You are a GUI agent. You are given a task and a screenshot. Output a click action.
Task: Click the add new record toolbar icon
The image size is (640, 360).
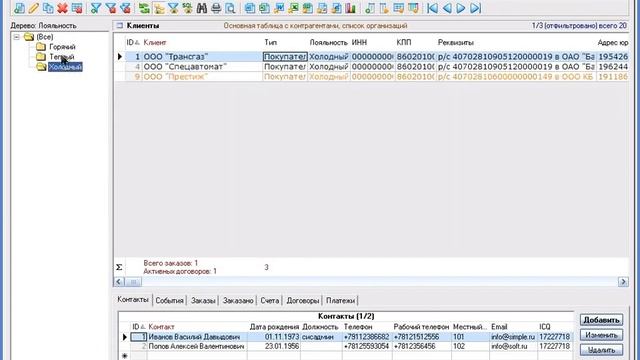pos(19,7)
